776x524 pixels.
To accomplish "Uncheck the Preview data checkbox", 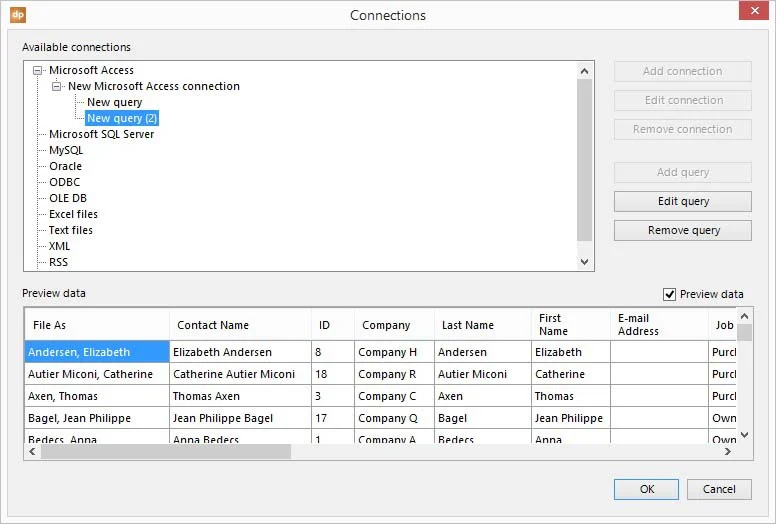I will 669,294.
